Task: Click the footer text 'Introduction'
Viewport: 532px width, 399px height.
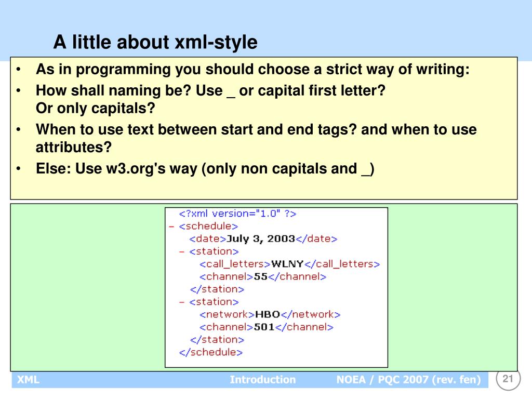Action: coord(262,380)
